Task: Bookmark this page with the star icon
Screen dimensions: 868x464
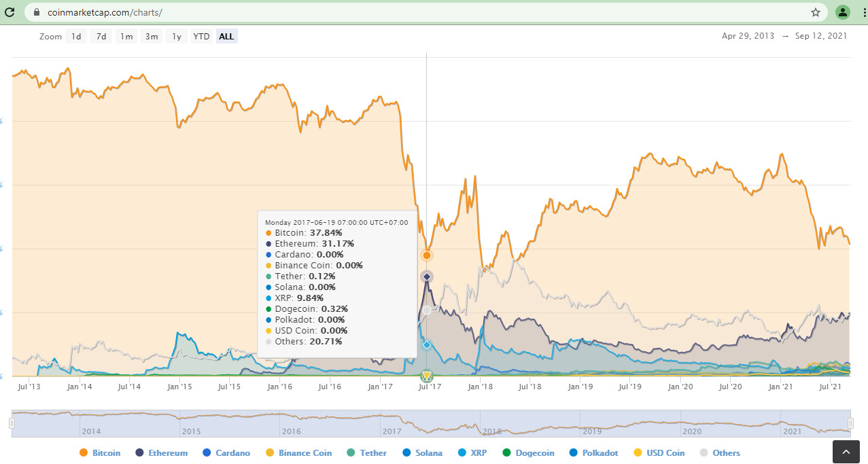Action: 815,12
